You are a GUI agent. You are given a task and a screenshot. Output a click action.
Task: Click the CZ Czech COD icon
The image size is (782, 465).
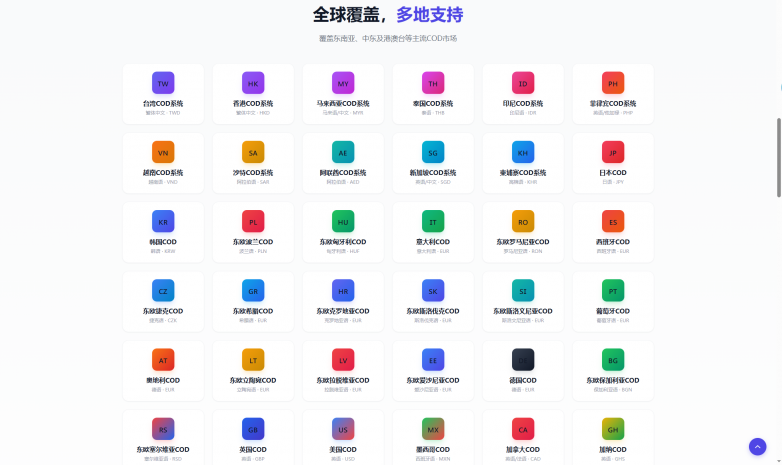pyautogui.click(x=163, y=291)
